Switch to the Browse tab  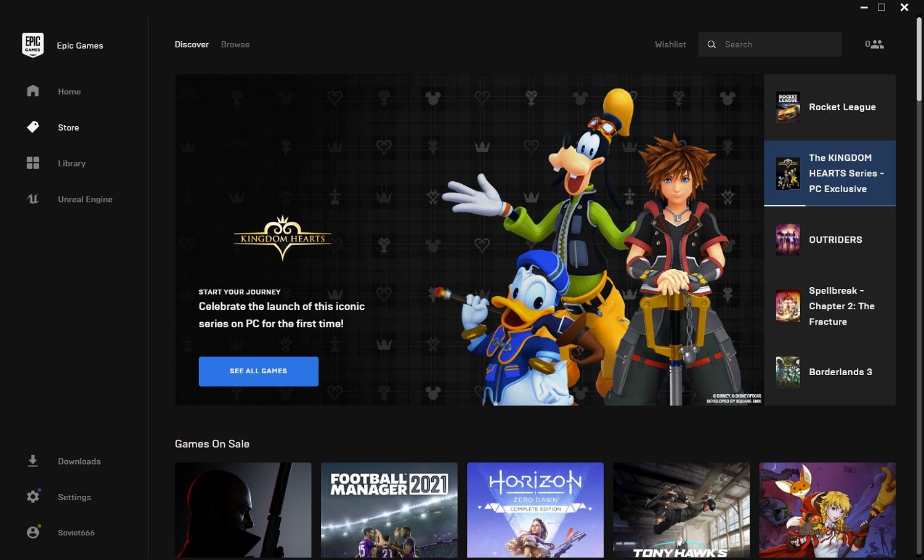(x=235, y=44)
